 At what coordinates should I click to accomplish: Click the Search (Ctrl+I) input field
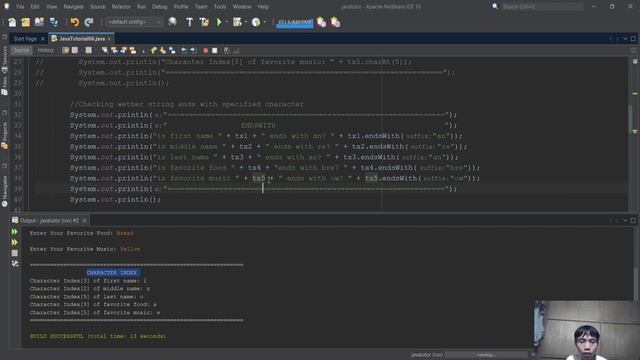pos(542,7)
